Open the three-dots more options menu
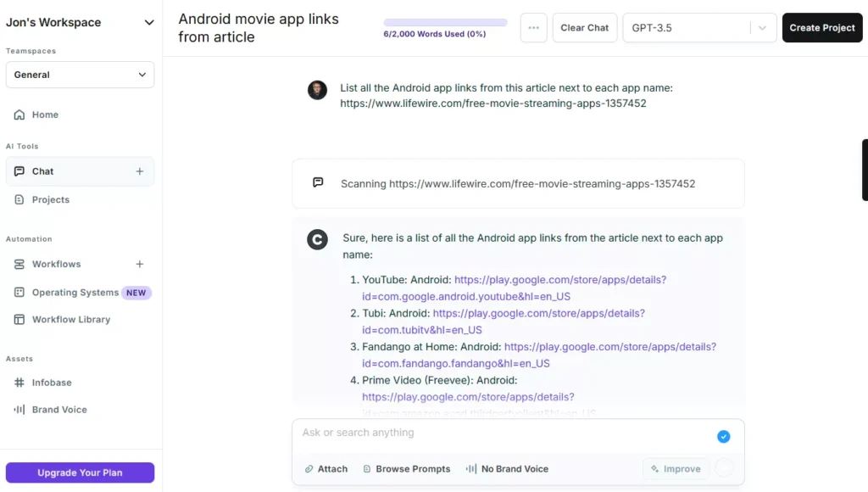This screenshot has height=492, width=868. coord(533,28)
